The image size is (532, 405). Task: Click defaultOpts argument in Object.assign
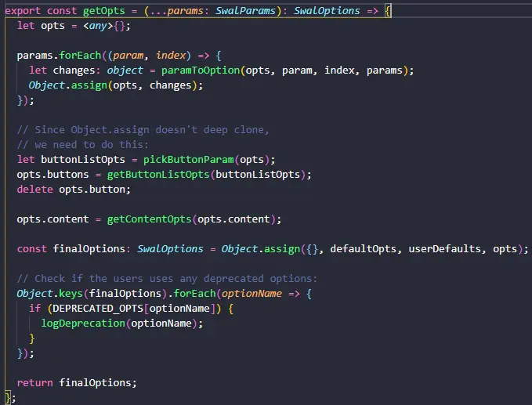(363, 248)
